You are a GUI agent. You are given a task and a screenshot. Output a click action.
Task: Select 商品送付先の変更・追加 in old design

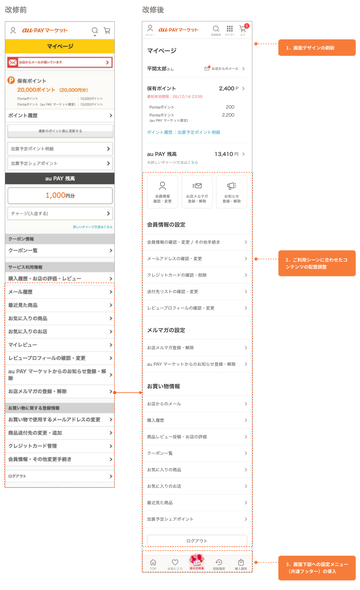pos(60,433)
